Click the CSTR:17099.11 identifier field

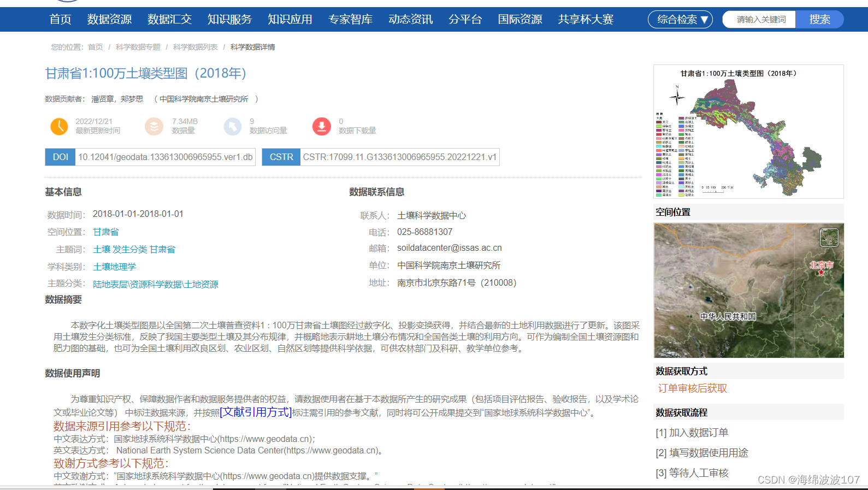click(x=400, y=157)
